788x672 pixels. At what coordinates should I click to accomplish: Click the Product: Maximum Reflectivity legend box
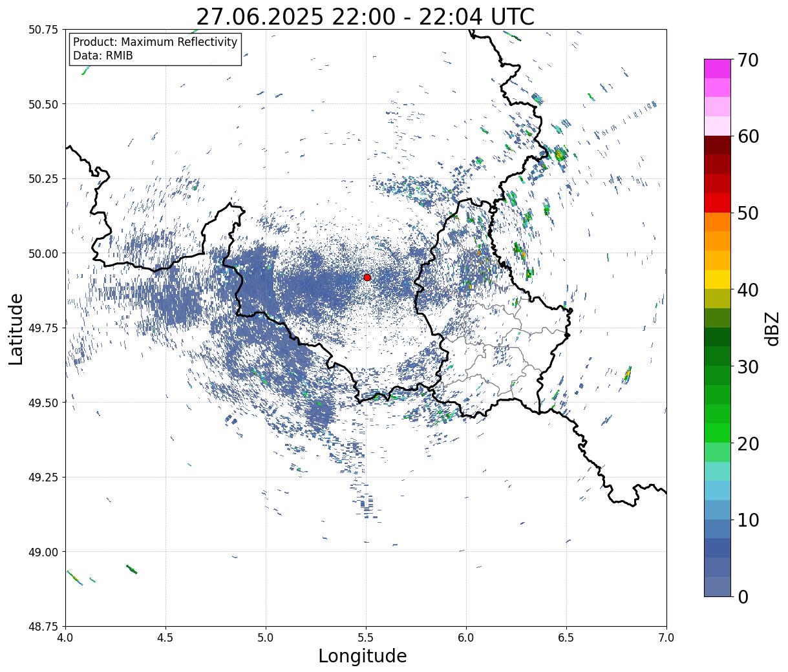tap(155, 49)
